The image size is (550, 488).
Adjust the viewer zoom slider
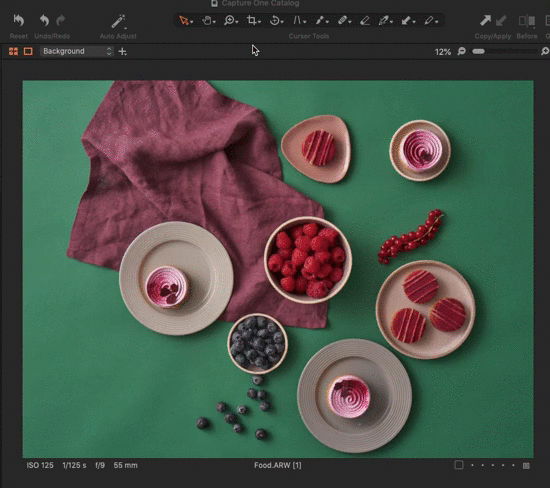pos(504,51)
